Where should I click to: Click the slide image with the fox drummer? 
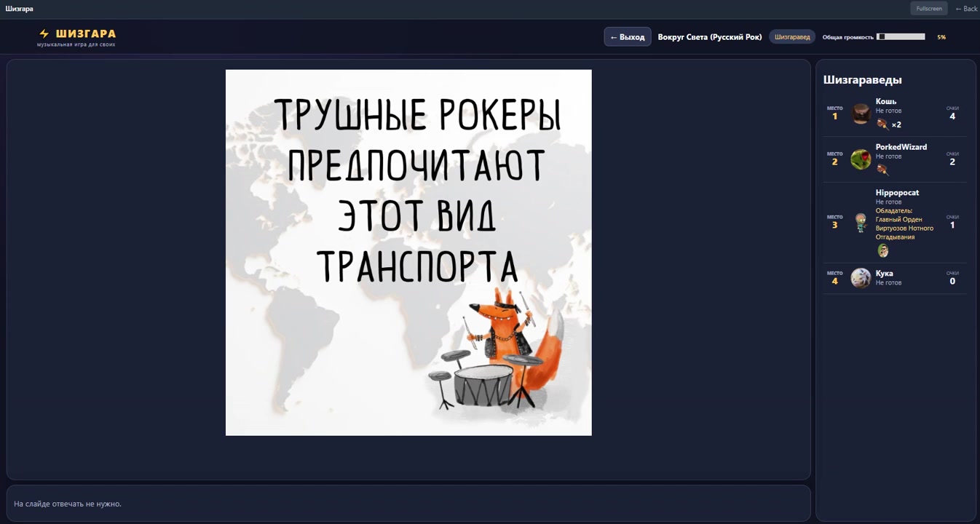pos(408,253)
